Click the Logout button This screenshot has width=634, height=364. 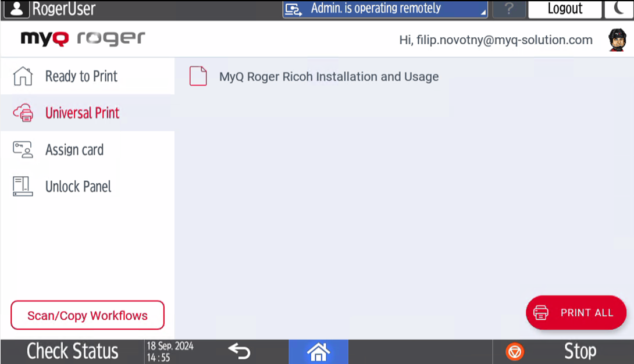pos(564,9)
